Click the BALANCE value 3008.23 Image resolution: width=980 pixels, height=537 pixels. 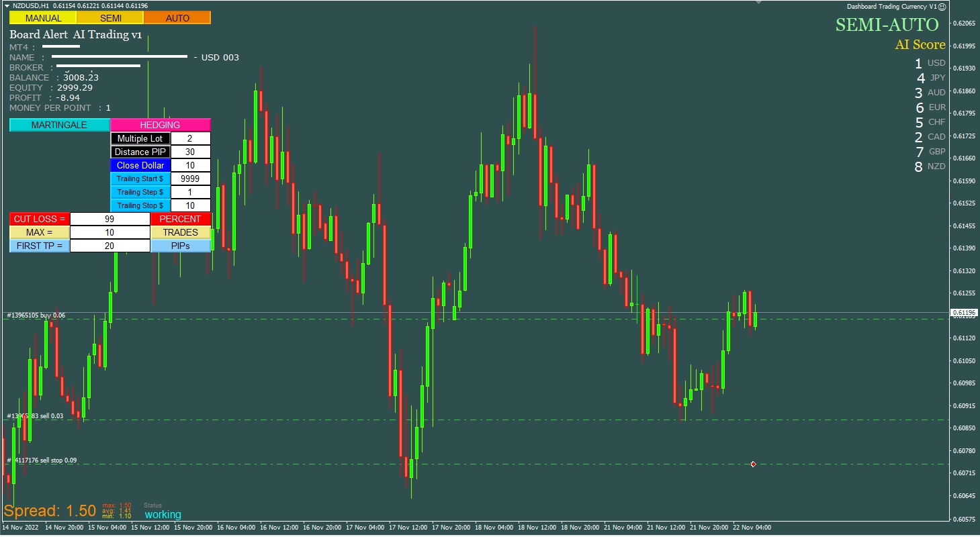point(81,77)
